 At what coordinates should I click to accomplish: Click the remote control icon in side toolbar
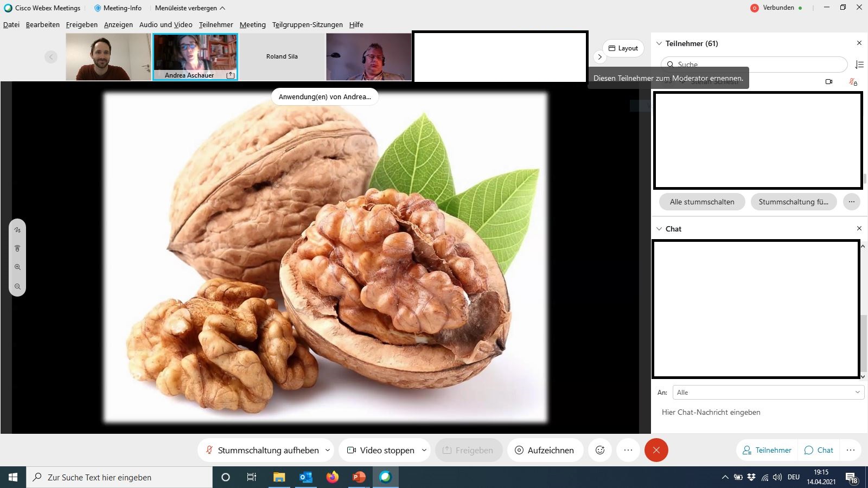17,248
